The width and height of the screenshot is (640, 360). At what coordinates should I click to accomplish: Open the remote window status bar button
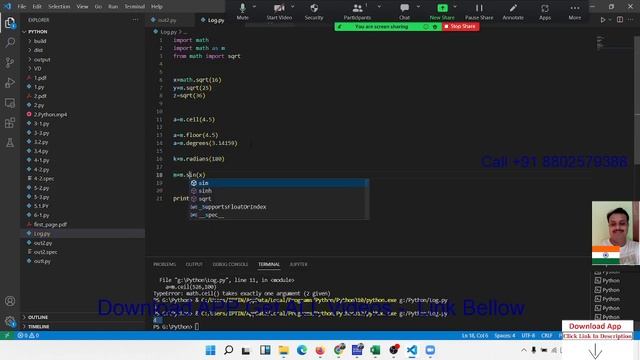(x=7, y=335)
